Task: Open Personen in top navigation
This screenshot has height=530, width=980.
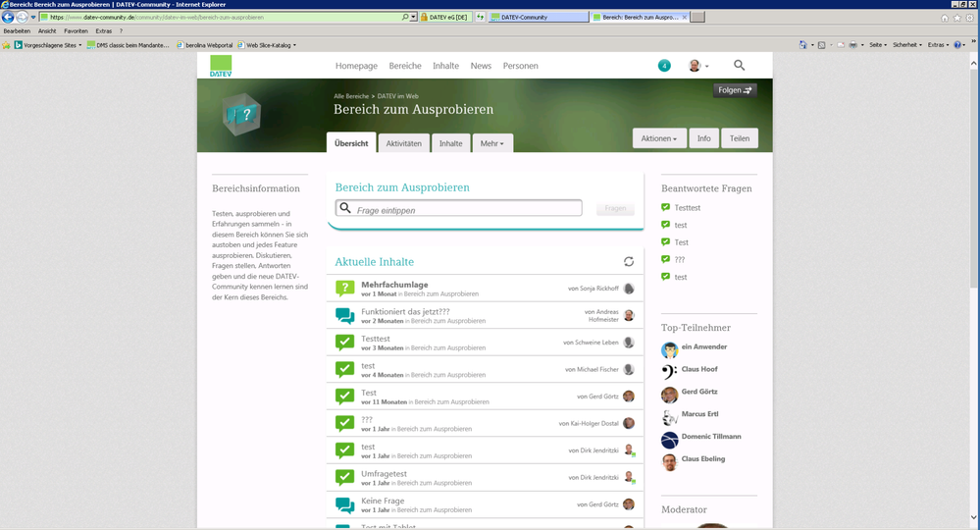Action: 520,66
